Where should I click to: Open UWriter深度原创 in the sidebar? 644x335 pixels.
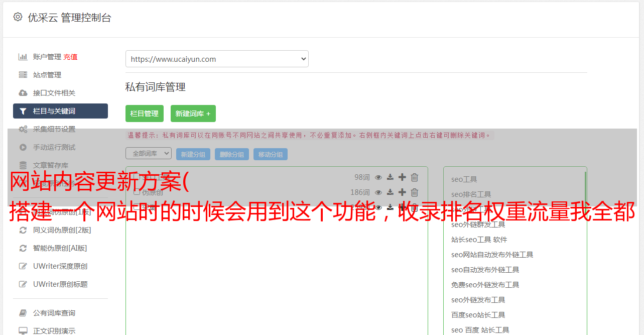60,266
